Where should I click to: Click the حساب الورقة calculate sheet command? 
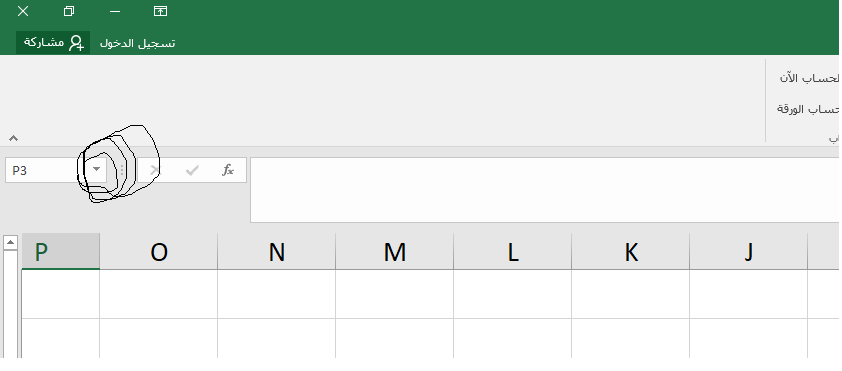coord(808,109)
